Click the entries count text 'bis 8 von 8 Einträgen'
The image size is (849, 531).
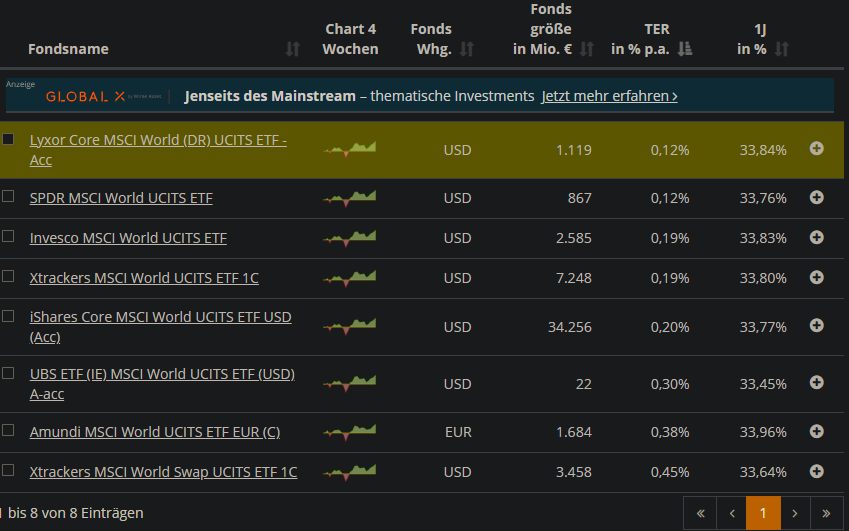point(76,513)
